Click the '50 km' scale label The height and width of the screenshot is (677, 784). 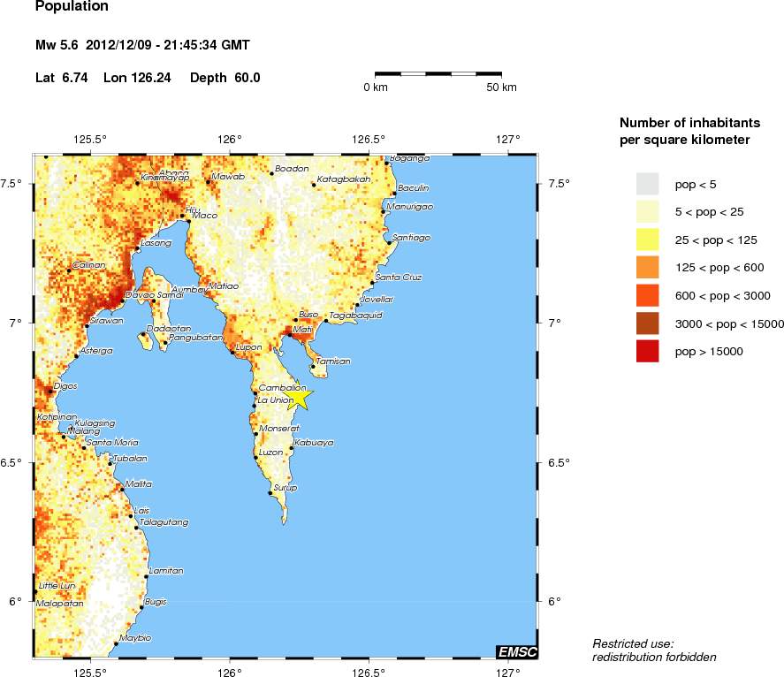(x=501, y=87)
